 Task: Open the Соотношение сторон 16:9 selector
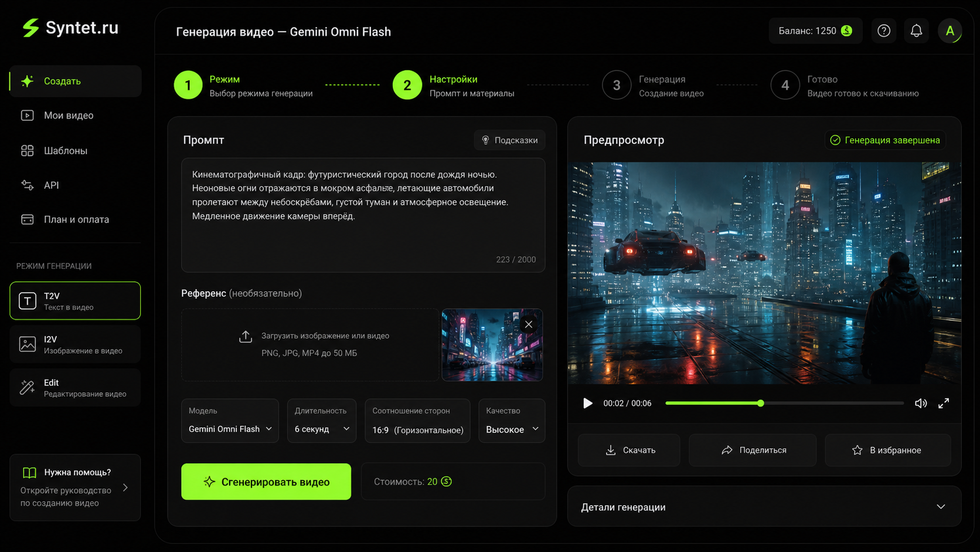pos(417,421)
